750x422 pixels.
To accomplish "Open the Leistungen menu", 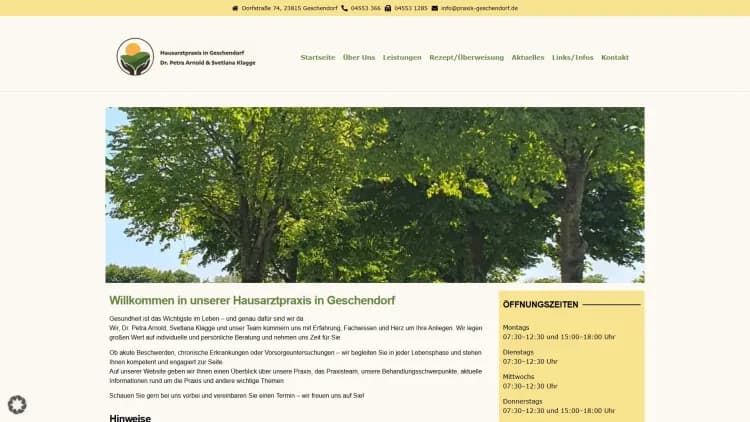I will pos(402,57).
